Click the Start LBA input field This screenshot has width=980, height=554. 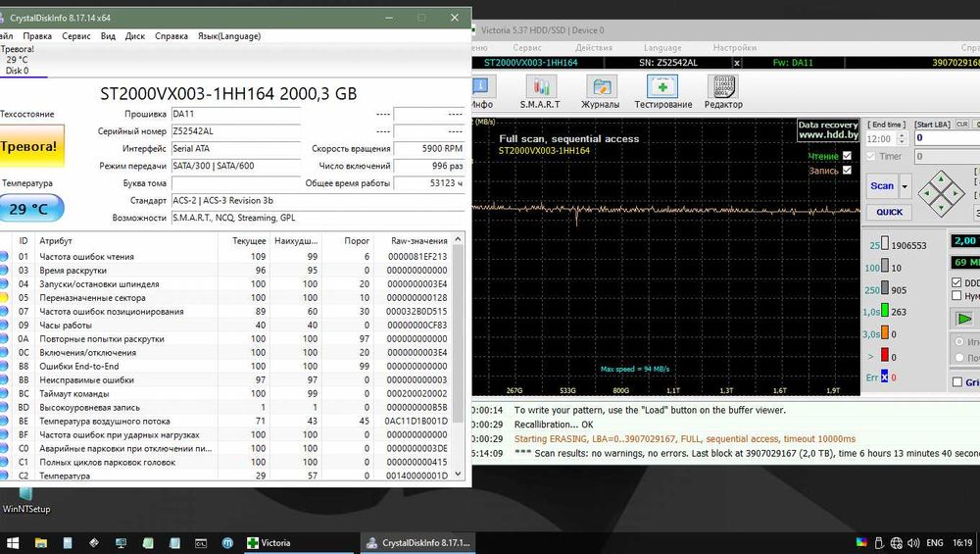coord(947,138)
